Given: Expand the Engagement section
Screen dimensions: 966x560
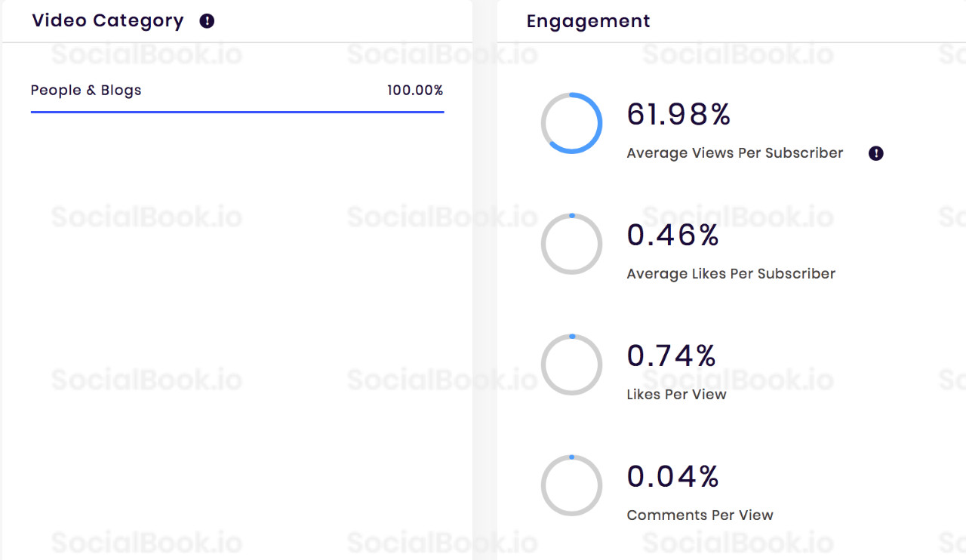Looking at the screenshot, I should (x=589, y=21).
